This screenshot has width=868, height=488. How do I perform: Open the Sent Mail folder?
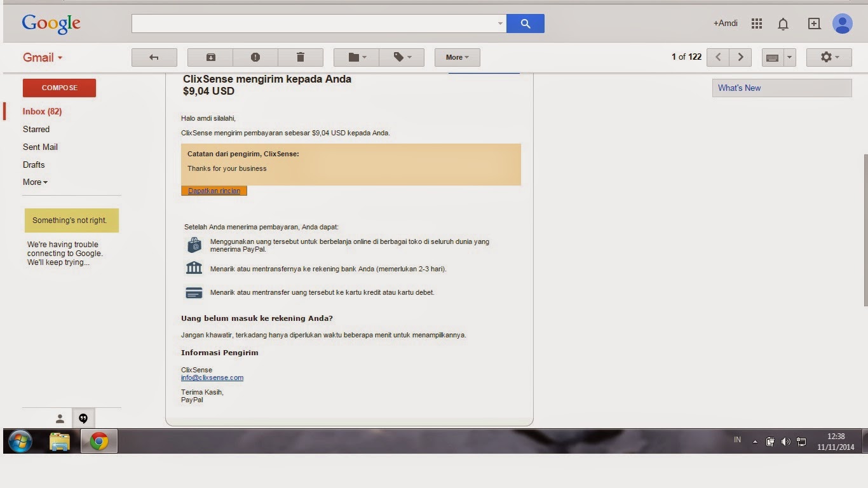40,147
